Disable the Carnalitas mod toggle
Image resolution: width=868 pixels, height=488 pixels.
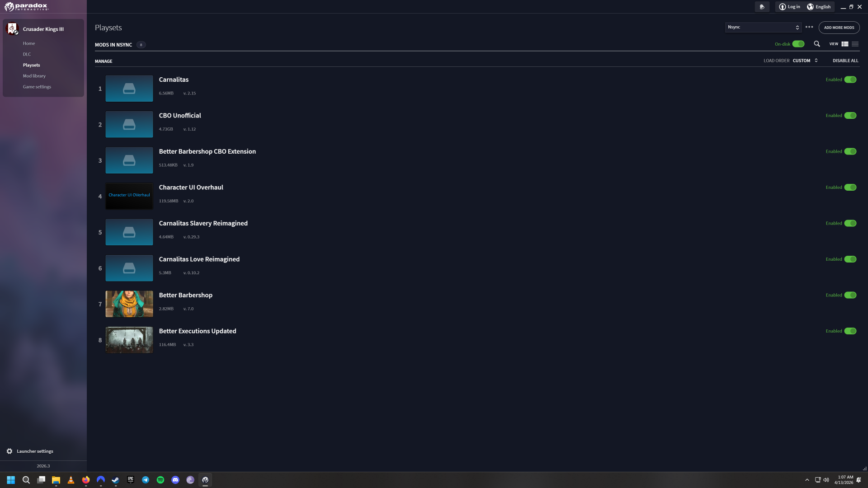[850, 80]
